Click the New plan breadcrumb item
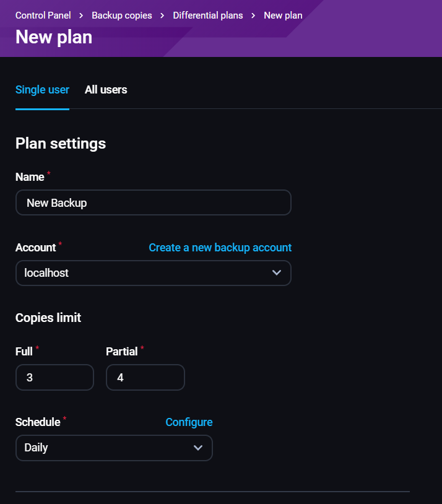This screenshot has height=504, width=442. pyautogui.click(x=283, y=15)
